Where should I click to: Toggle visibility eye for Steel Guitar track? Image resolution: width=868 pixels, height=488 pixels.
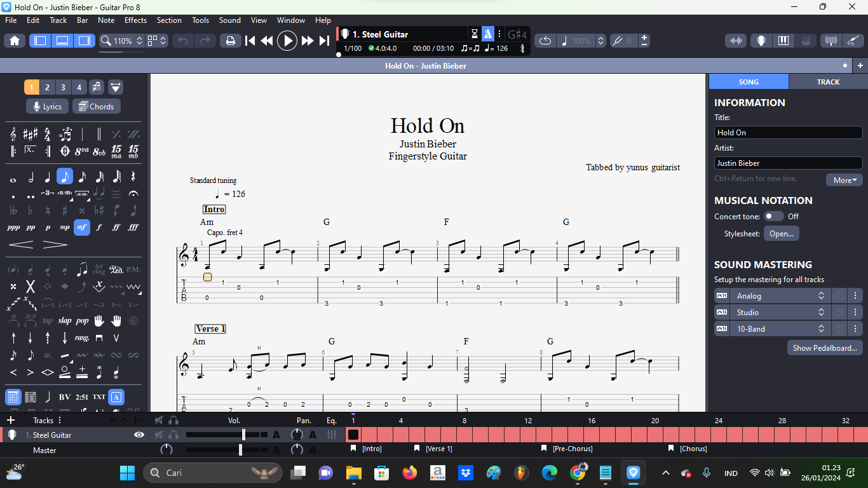pyautogui.click(x=139, y=435)
